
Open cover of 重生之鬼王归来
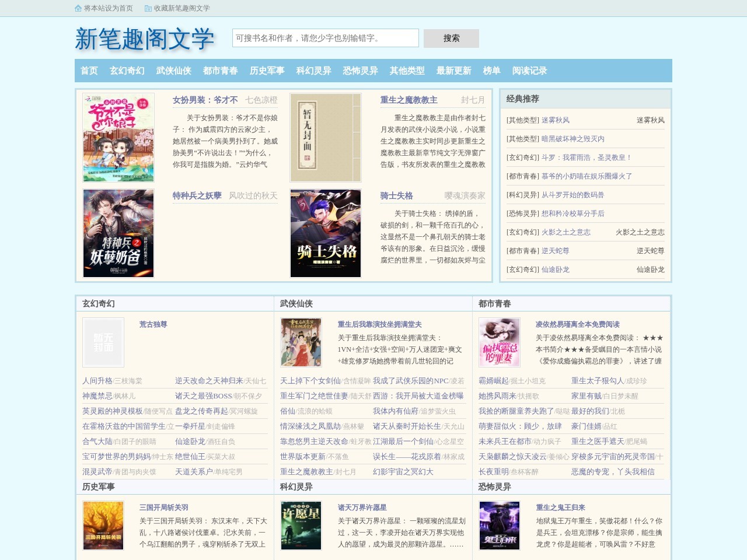point(500,526)
